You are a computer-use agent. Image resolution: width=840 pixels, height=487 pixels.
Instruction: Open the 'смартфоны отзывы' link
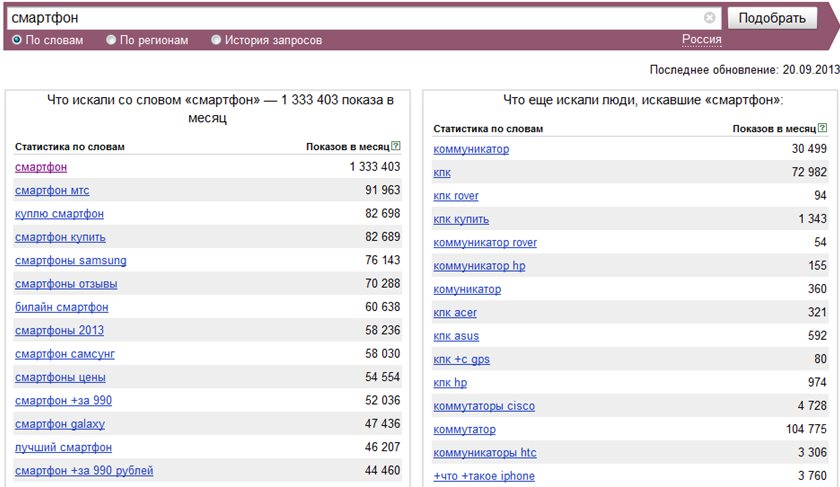tap(66, 284)
